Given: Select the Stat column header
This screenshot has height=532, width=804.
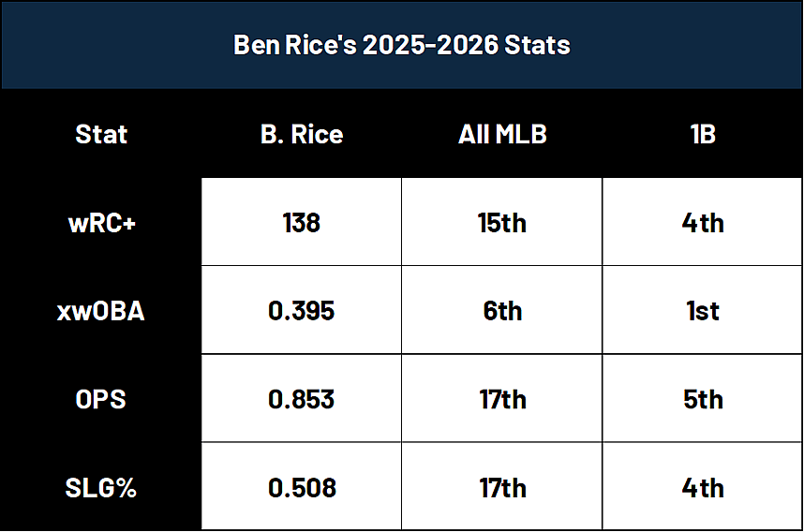Looking at the screenshot, I should [101, 134].
